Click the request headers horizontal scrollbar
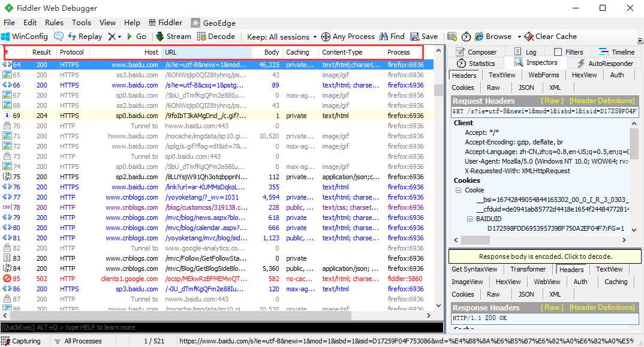 click(540, 240)
